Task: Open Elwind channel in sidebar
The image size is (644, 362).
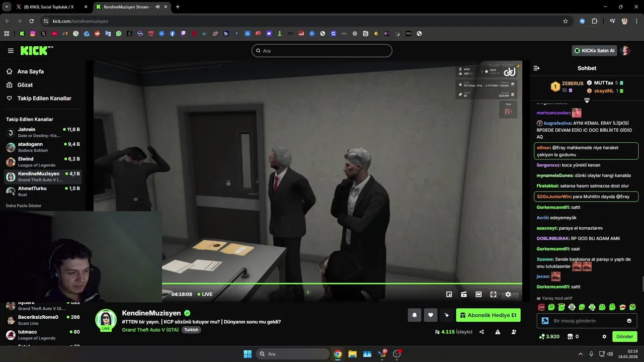Action: tap(43, 162)
